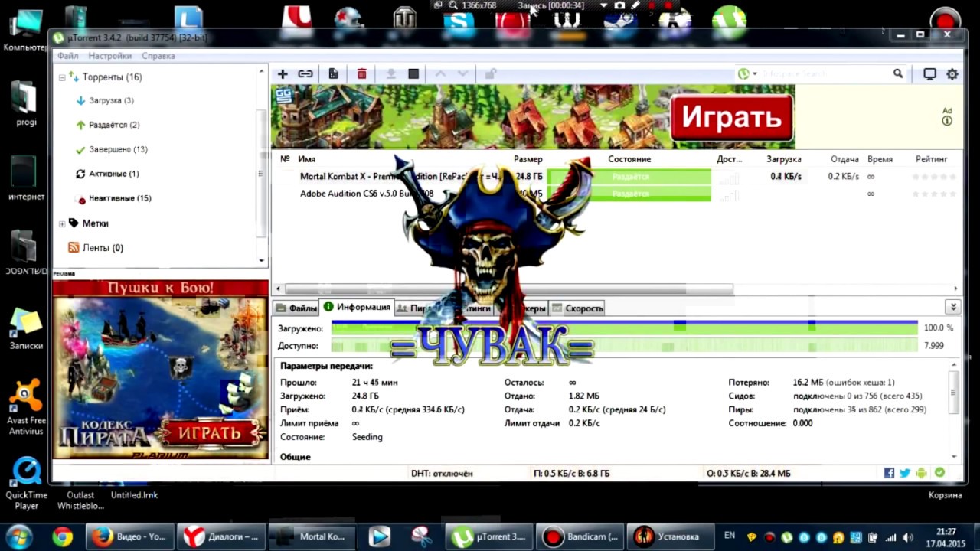Expand the Метки tree node
Image resolution: width=980 pixels, height=551 pixels.
62,223
